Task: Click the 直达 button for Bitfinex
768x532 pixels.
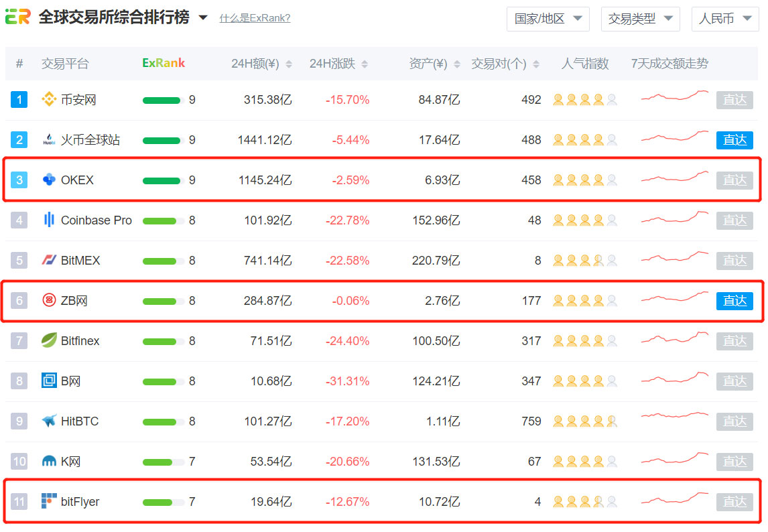Action: click(x=734, y=341)
